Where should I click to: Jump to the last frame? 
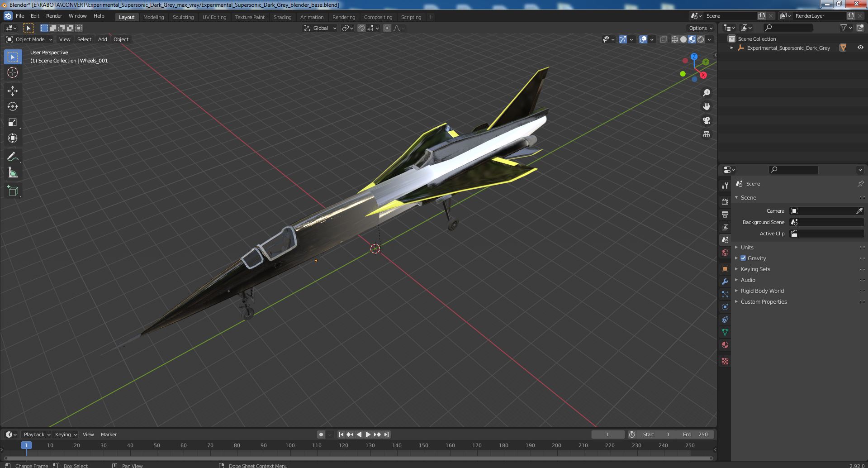coord(386,435)
